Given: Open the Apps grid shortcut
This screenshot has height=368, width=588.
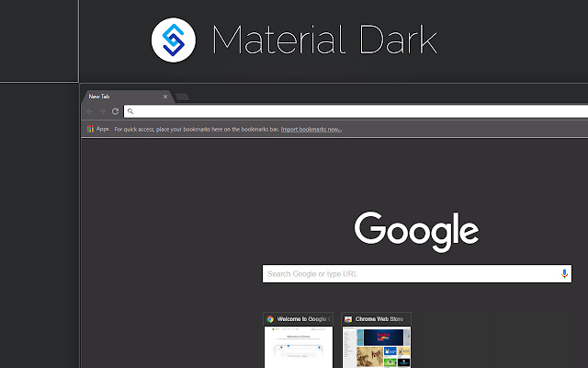Looking at the screenshot, I should point(98,129).
